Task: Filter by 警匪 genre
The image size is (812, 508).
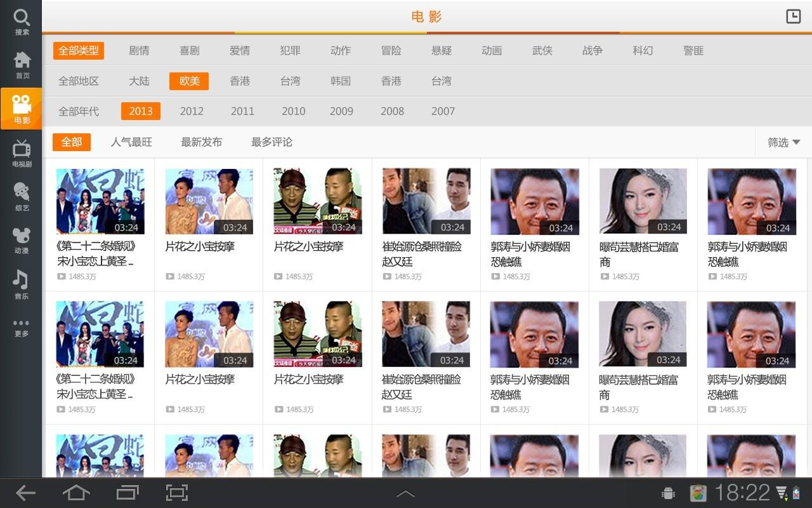Action: [x=693, y=50]
